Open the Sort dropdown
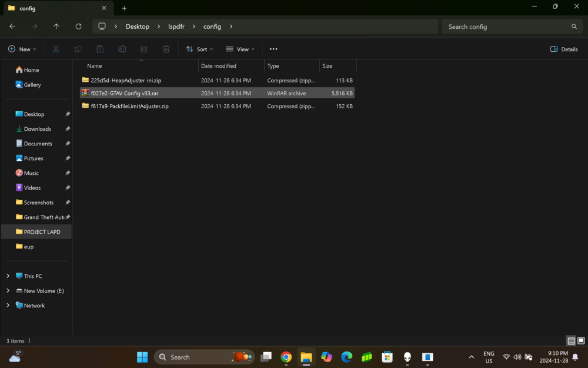588x368 pixels. (199, 49)
